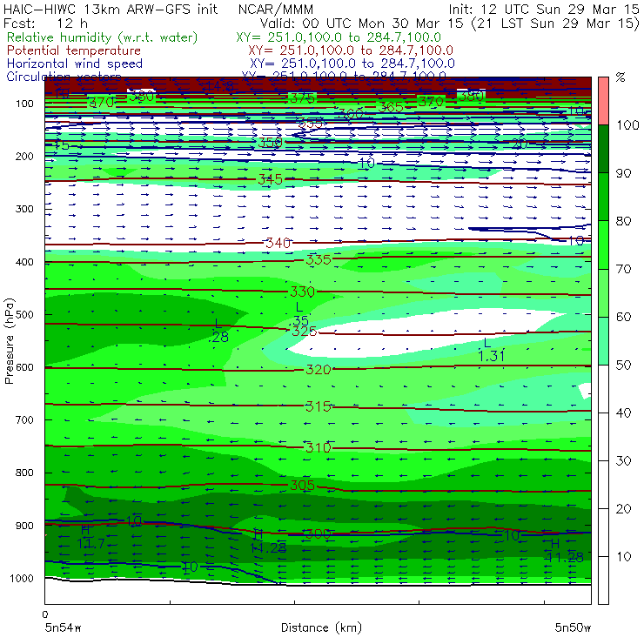Click the 80–90% green colorbar segment

[x=603, y=197]
